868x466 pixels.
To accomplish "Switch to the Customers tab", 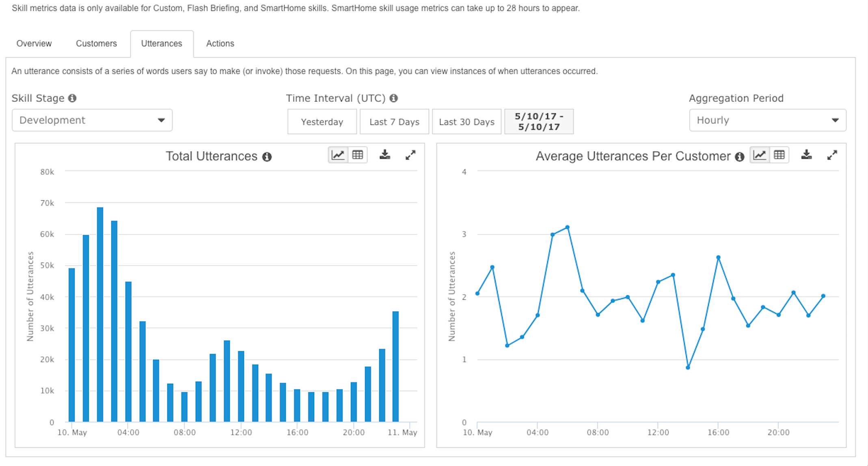I will [96, 43].
